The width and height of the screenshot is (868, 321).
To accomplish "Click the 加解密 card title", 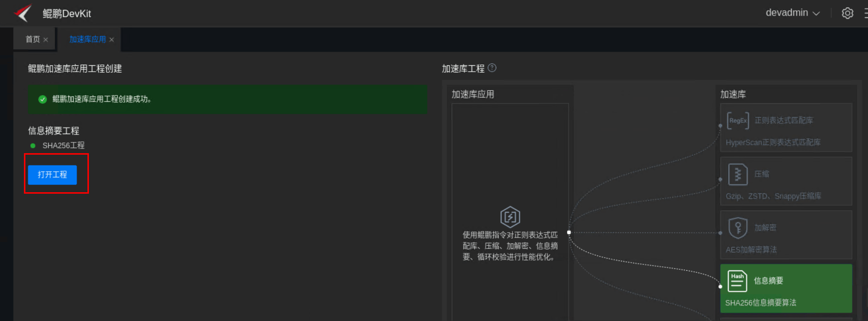I will [765, 228].
